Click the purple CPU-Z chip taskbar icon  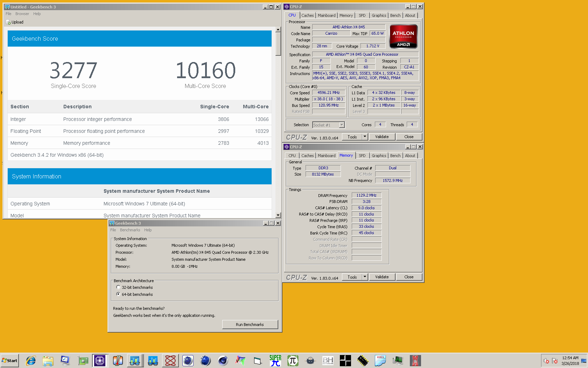100,360
